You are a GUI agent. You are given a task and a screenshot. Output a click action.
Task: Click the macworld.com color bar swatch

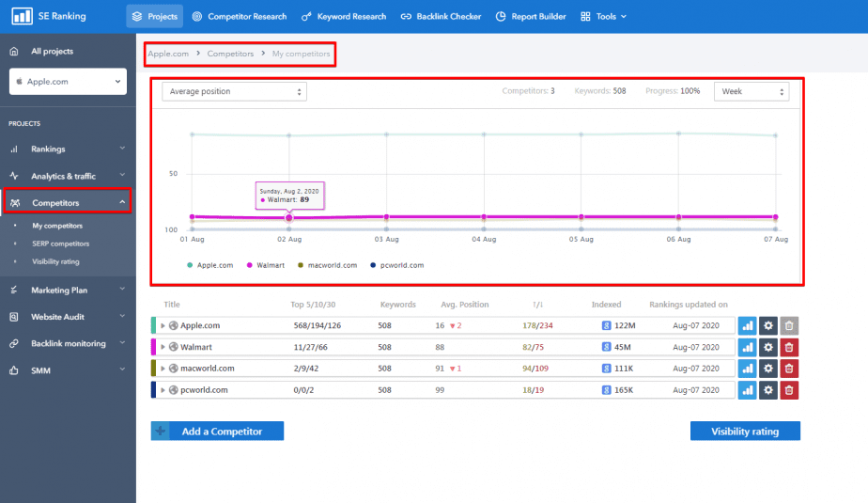point(153,369)
